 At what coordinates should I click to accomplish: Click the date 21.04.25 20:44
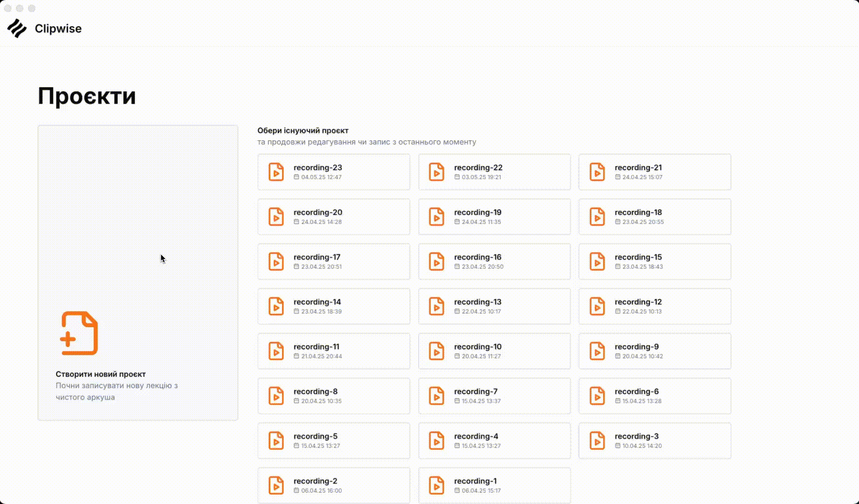click(x=322, y=357)
